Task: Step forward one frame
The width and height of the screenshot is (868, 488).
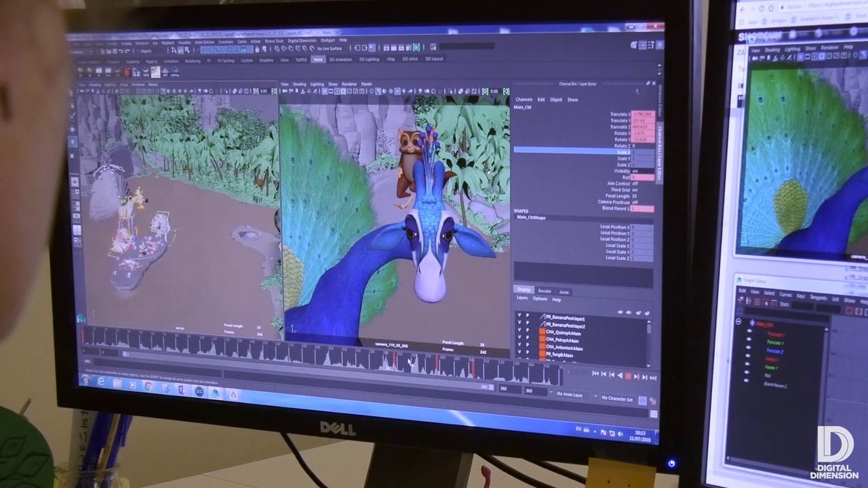Action: tap(644, 378)
